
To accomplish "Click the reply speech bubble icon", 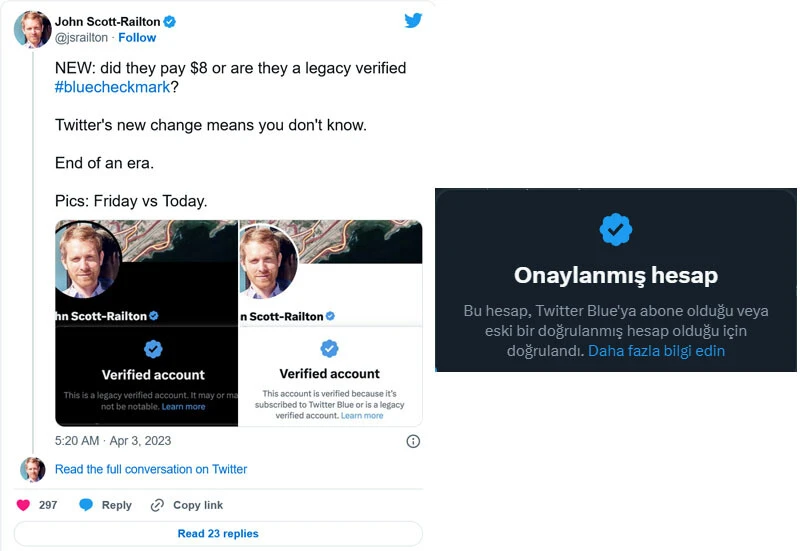I will [x=87, y=505].
